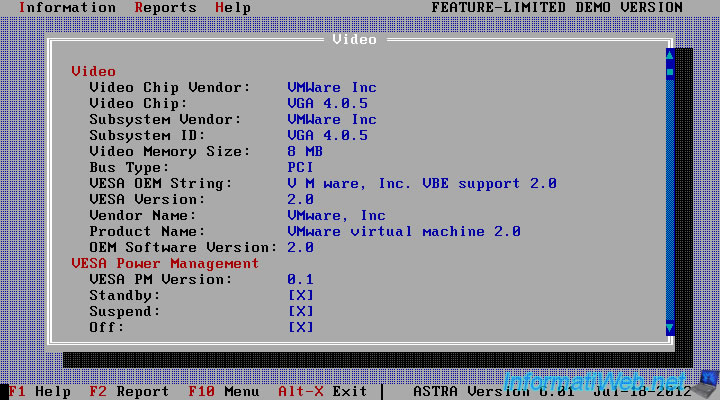Click the Suspend label

125,311
